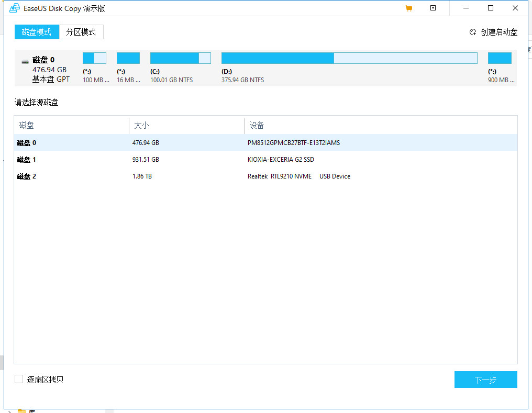Image resolution: width=532 pixels, height=413 pixels.
Task: Maximize the EaseUS Disk Copy window
Action: click(x=490, y=8)
